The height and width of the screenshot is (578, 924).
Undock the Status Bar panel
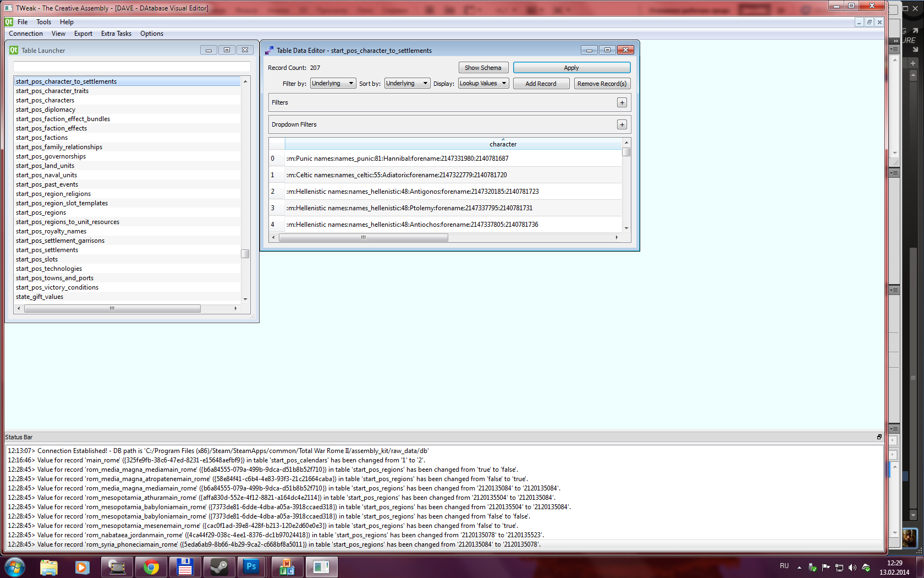coord(879,437)
